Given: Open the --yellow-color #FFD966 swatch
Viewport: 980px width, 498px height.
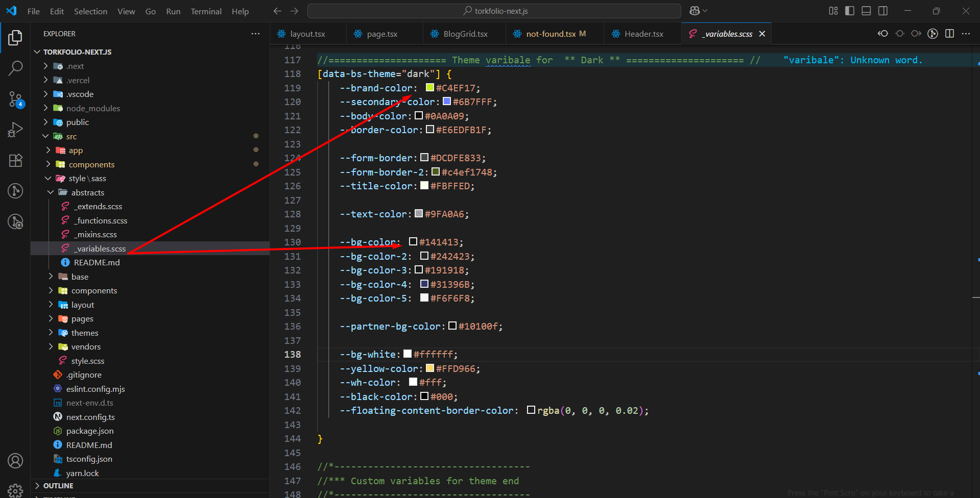Looking at the screenshot, I should tap(430, 368).
